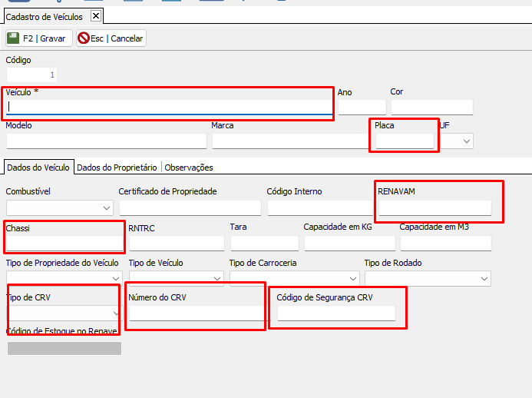Open the Tipo de Veículo dropdown
Viewport: 532px width, 398px height.
(x=177, y=278)
